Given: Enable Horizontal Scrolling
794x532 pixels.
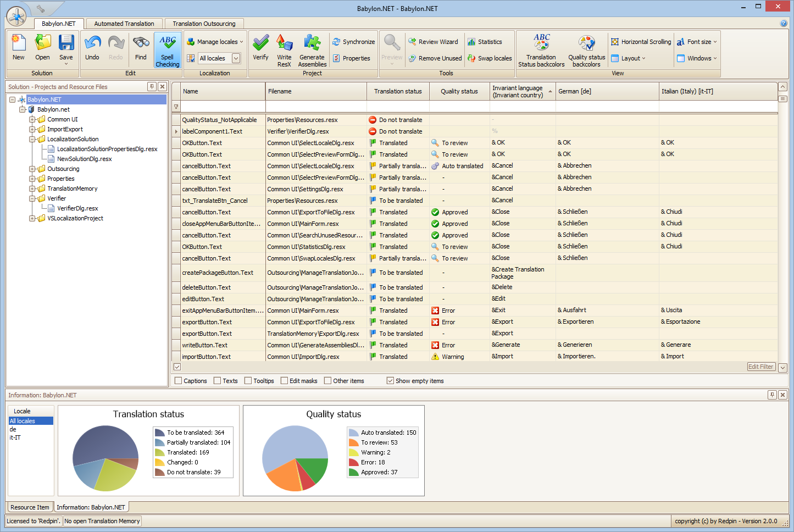Looking at the screenshot, I should (x=641, y=42).
